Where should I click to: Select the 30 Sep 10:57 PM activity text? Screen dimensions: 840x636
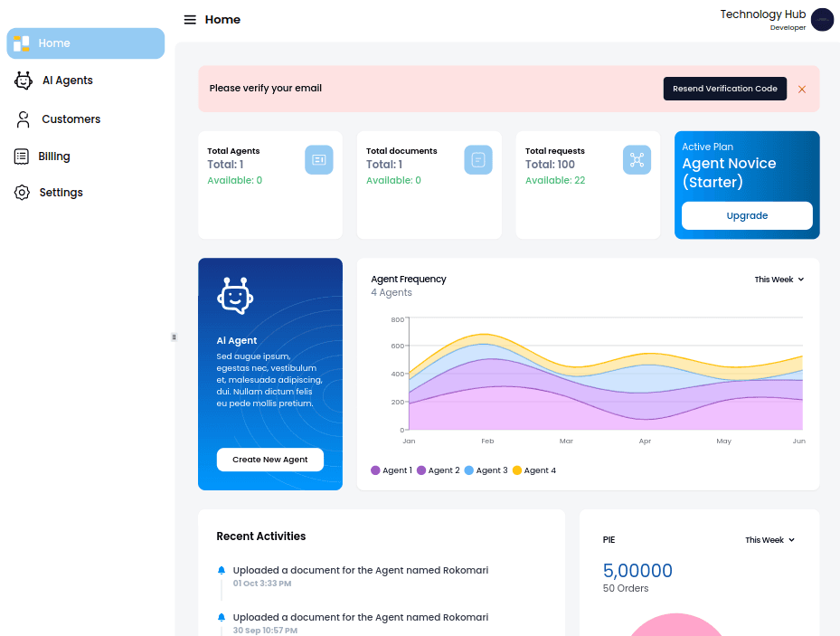coord(265,631)
